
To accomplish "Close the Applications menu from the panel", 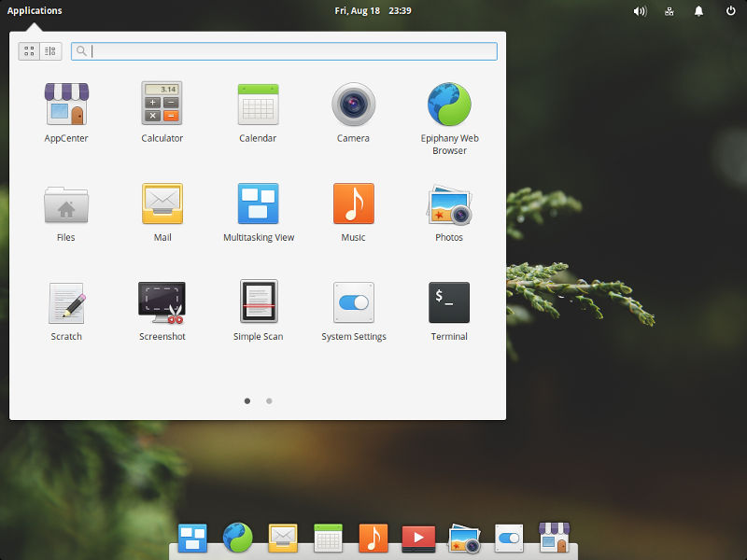I will 35,10.
